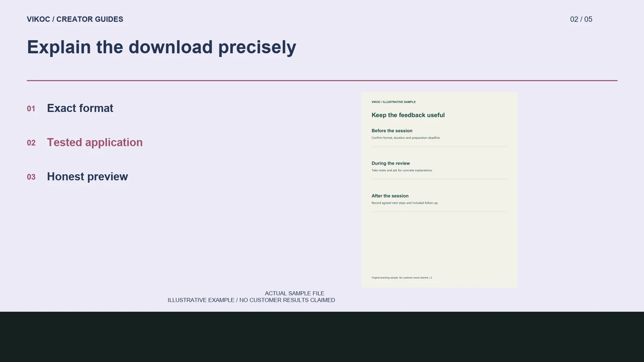Image resolution: width=644 pixels, height=362 pixels.
Task: Click the 'After the session' subheading
Action: (x=390, y=196)
